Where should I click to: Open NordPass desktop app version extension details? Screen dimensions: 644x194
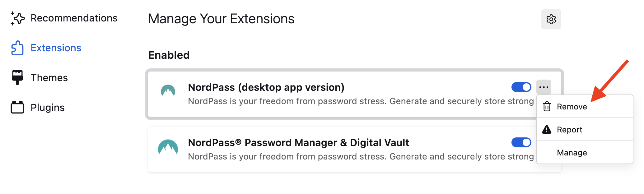tap(266, 87)
